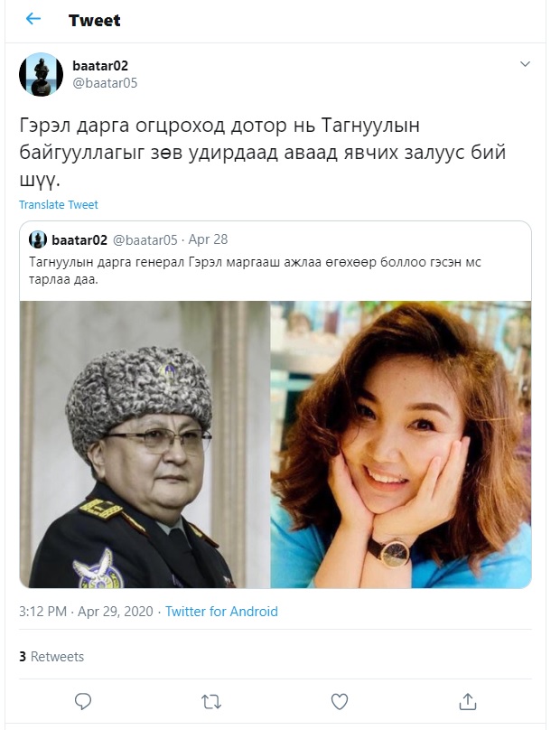Open the right photo of smiling woman
Viewport: 560px width, 730px height.
coord(401,445)
